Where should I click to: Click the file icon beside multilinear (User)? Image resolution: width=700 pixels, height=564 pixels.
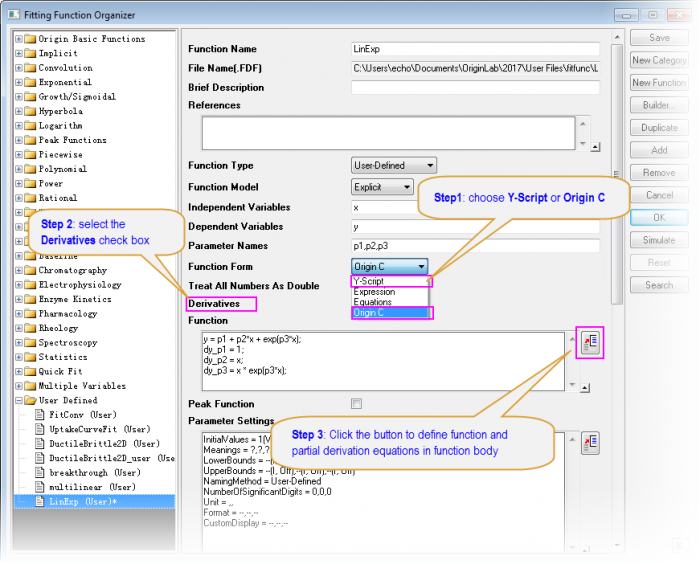[x=40, y=486]
